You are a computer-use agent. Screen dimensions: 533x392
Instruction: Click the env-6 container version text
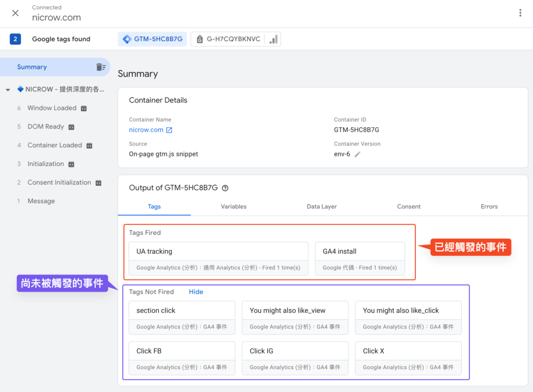[x=342, y=154]
